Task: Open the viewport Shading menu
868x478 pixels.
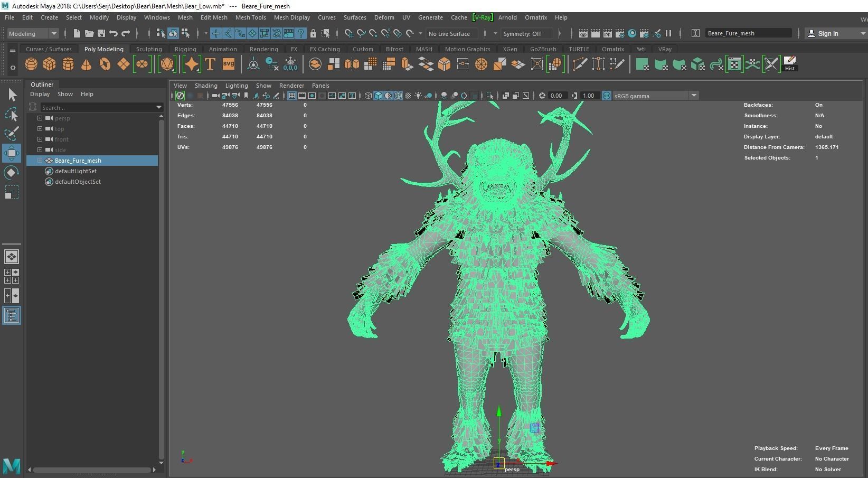Action: pyautogui.click(x=206, y=86)
